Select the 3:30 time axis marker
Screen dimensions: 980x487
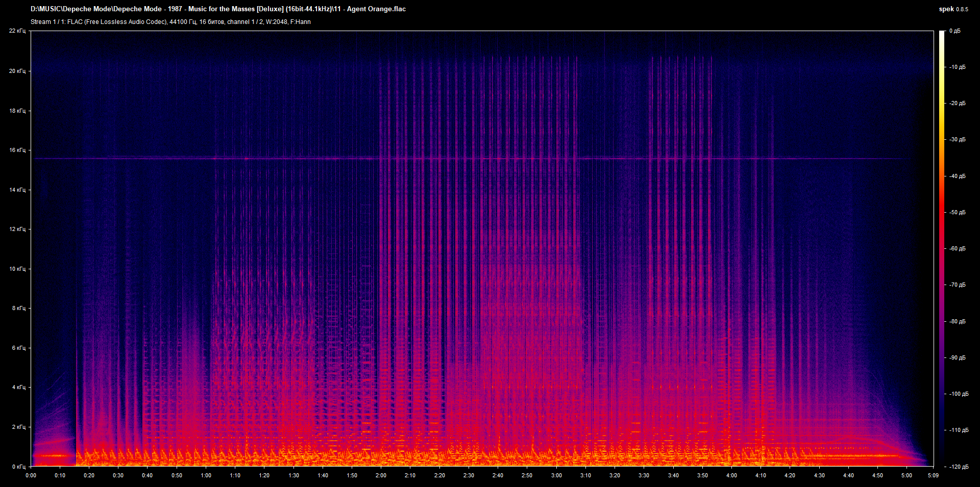click(x=644, y=475)
